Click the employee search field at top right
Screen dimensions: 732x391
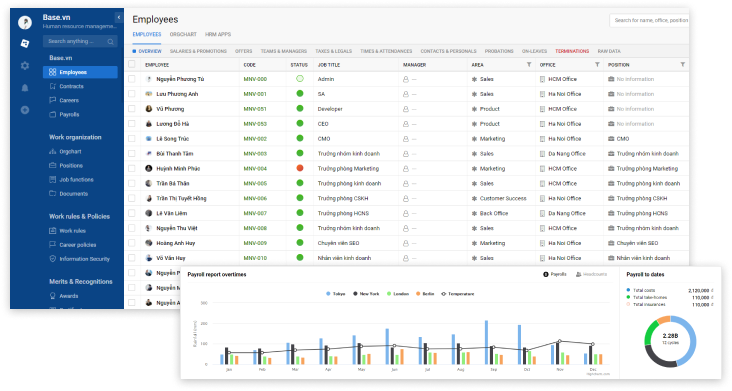[649, 21]
